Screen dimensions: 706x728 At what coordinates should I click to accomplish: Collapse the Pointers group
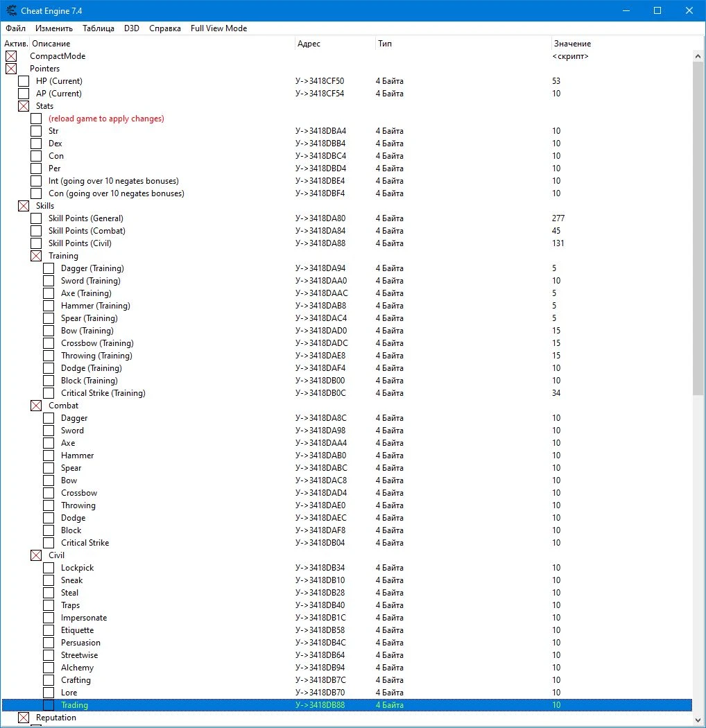[x=11, y=69]
